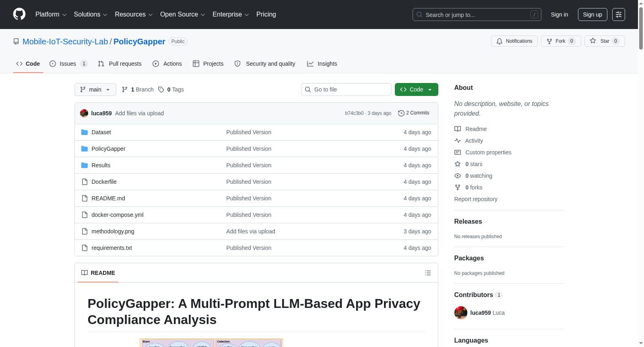The height and width of the screenshot is (347, 644).
Task: Switch to the Pull requests tab
Action: tap(120, 64)
